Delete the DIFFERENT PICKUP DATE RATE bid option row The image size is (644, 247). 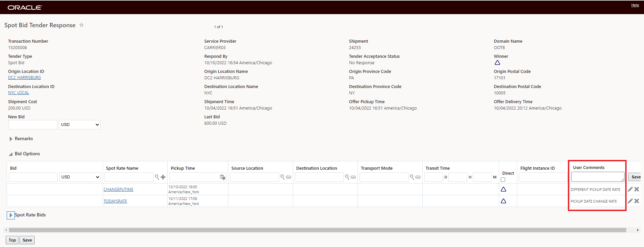[637, 189]
